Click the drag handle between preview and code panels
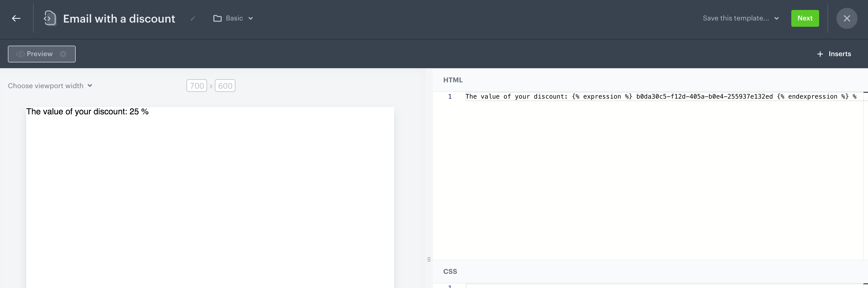The height and width of the screenshot is (288, 868). (428, 259)
